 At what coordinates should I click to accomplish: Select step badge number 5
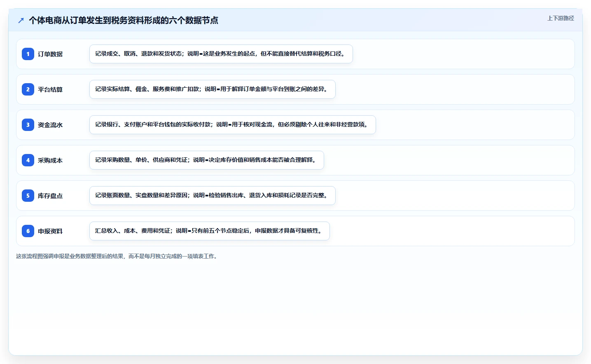[x=28, y=196]
